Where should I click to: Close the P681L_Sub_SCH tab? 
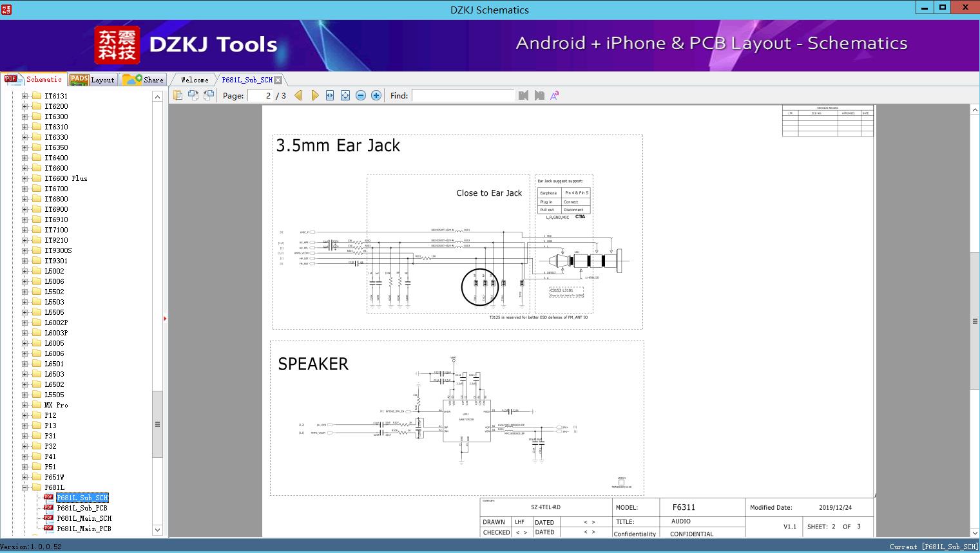click(x=278, y=80)
